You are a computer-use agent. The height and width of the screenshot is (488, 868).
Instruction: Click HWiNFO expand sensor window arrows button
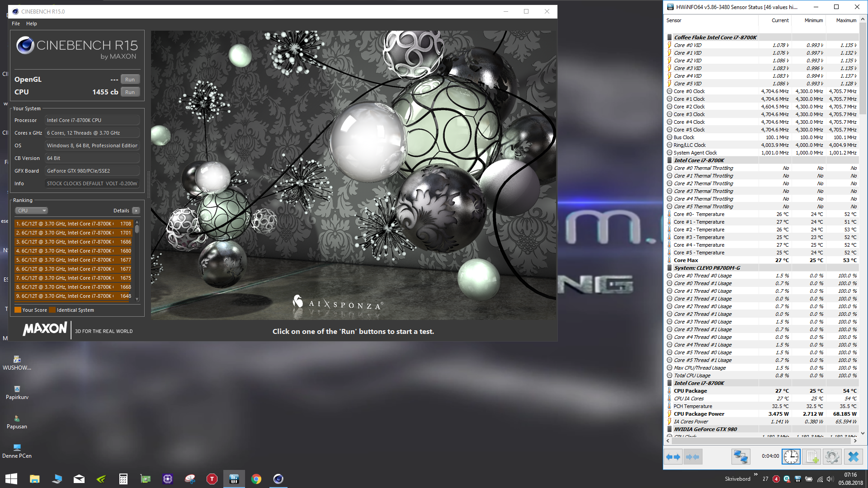pos(673,457)
